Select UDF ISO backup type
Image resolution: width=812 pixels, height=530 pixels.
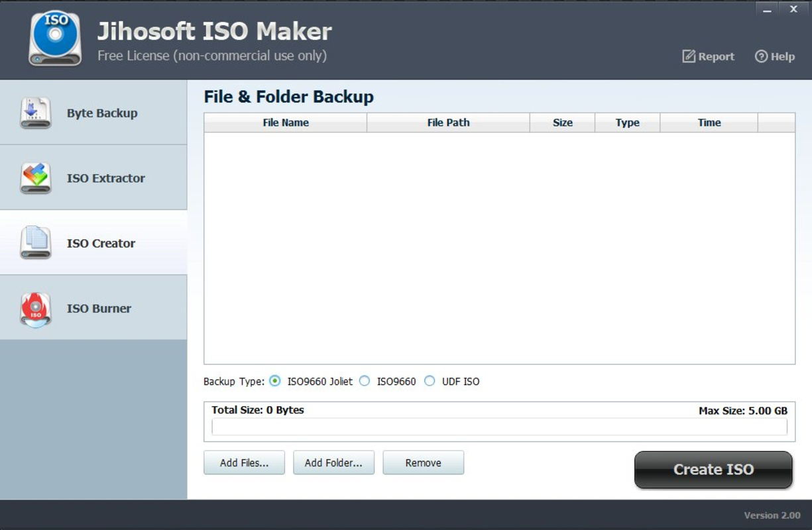pyautogui.click(x=430, y=381)
